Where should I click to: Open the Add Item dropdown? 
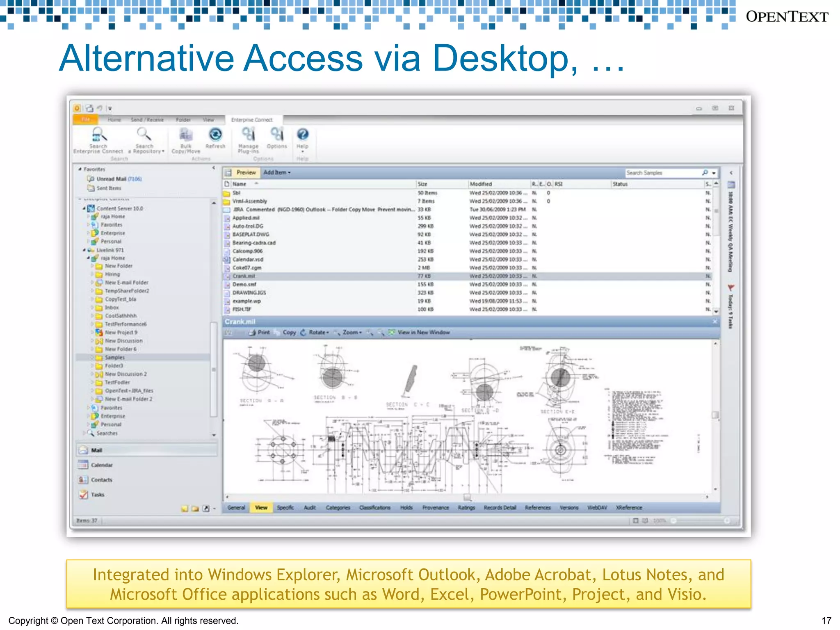[x=277, y=173]
